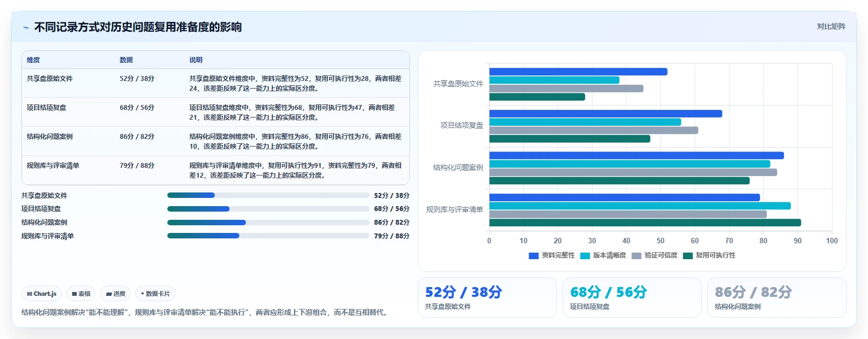Click the 68分 / 56分 stat card
Screen dimensions: 868x339
(x=632, y=297)
